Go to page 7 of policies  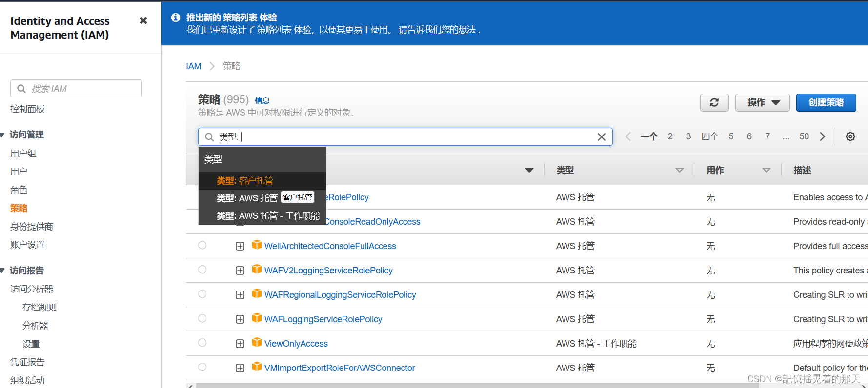pos(767,136)
